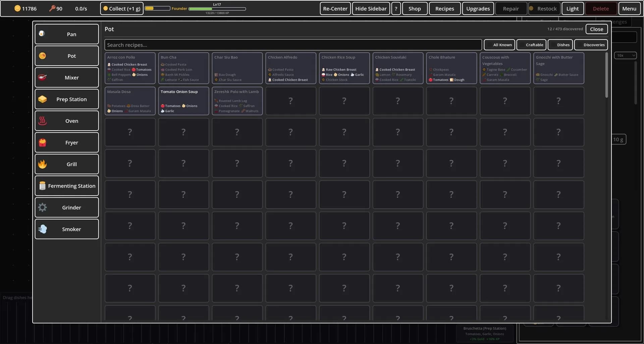This screenshot has height=344, width=644.
Task: Open the Bun Cha recipe card
Action: (x=183, y=68)
